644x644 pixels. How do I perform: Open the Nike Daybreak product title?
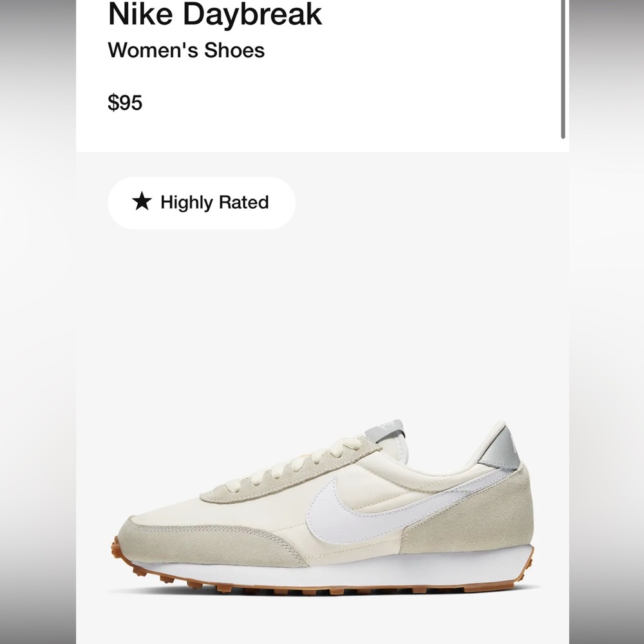click(x=215, y=14)
